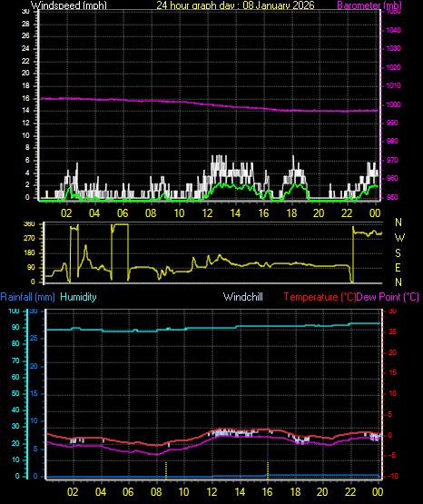The image size is (423, 504).
Task: Click temperature axis value -10
Action: [392, 476]
